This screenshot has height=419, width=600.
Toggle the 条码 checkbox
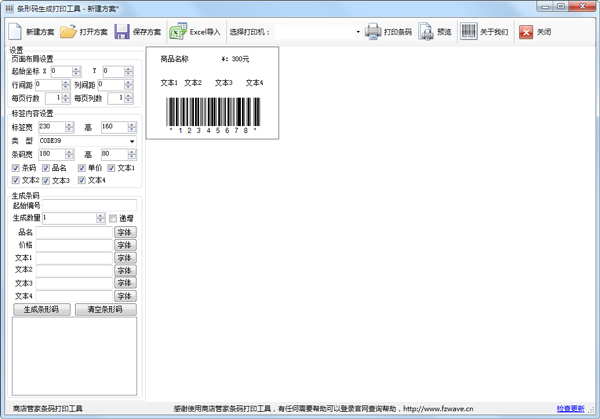pos(16,168)
